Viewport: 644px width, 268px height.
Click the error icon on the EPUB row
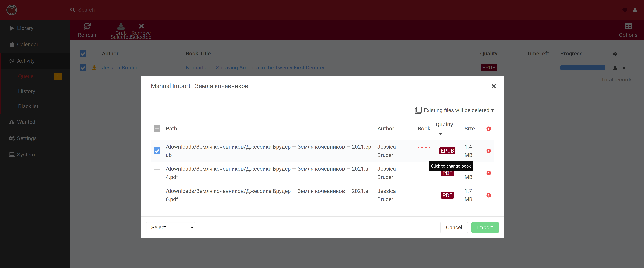489,151
